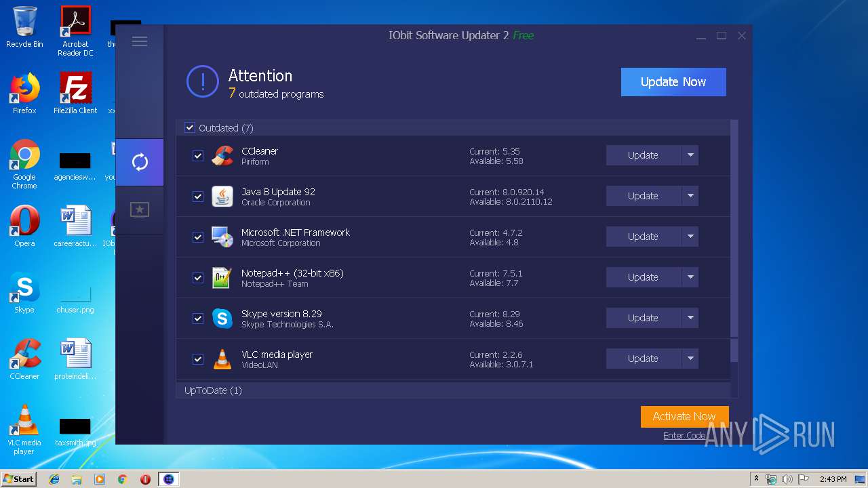Click the Activate Now button
868x488 pixels.
pyautogui.click(x=684, y=417)
